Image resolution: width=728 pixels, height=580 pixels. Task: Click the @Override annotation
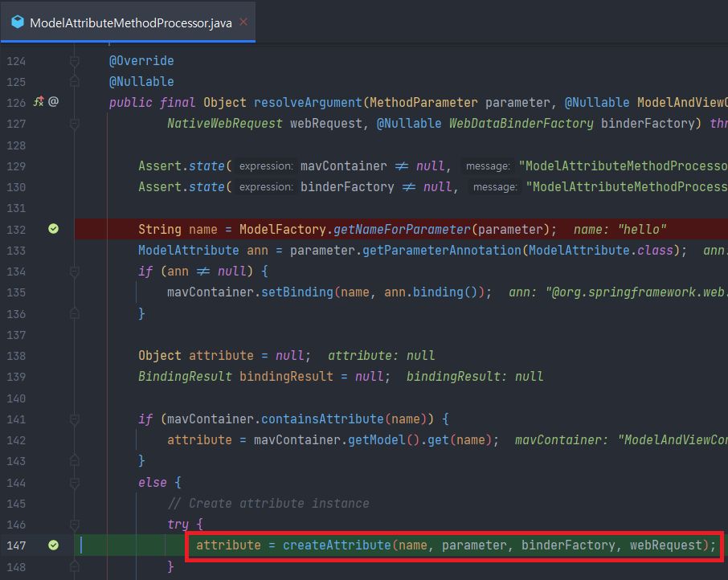coord(141,61)
